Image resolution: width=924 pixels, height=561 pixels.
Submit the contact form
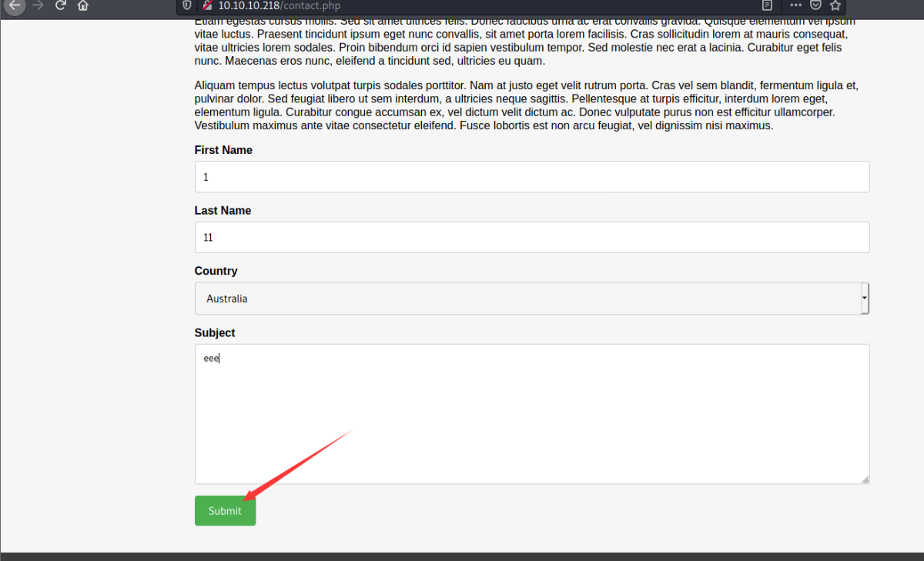click(x=225, y=511)
